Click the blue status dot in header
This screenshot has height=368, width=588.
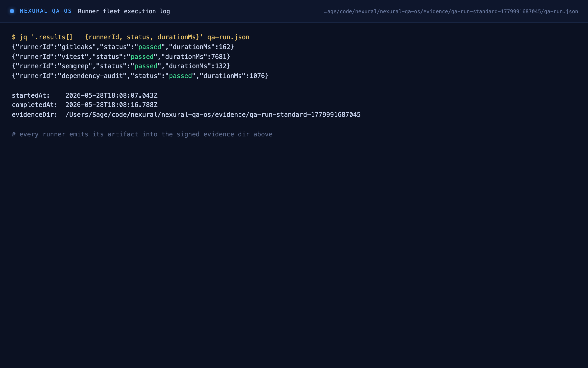point(12,11)
